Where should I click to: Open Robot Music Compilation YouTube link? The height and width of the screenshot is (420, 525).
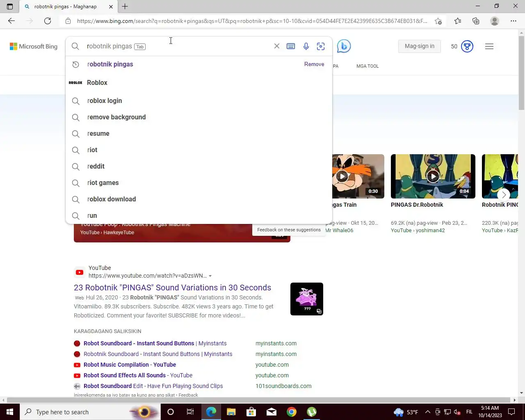pyautogui.click(x=130, y=365)
